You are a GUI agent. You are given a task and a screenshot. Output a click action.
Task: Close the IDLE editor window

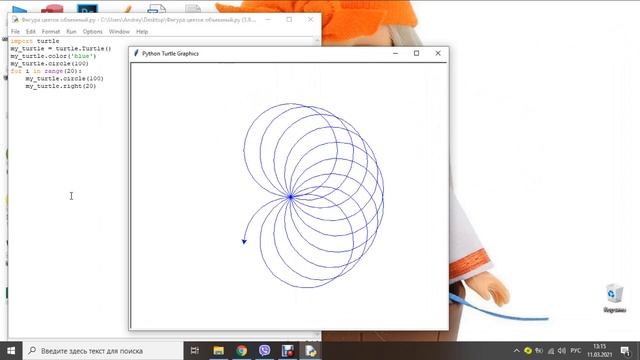(311, 19)
